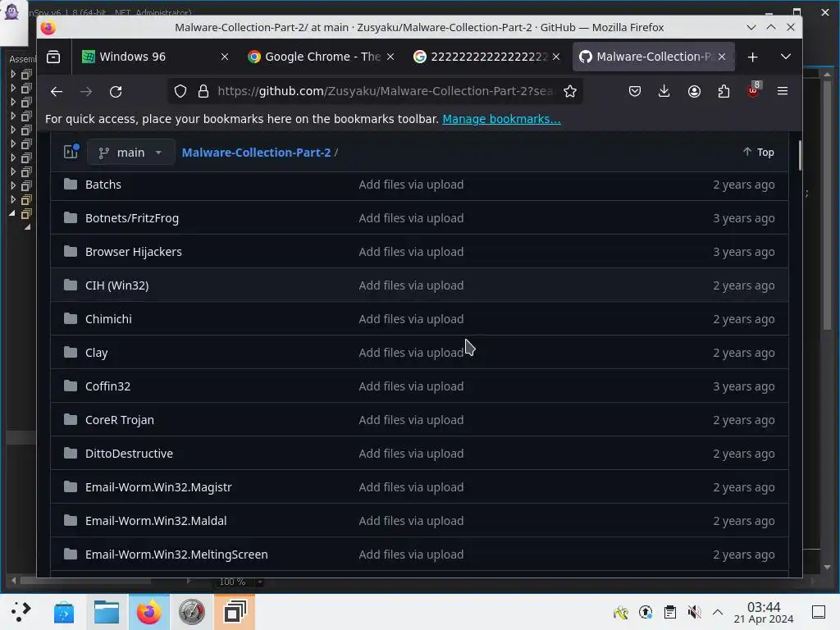This screenshot has height=630, width=840.
Task: Open the Botnets/FritzFrog folder
Action: (x=132, y=218)
